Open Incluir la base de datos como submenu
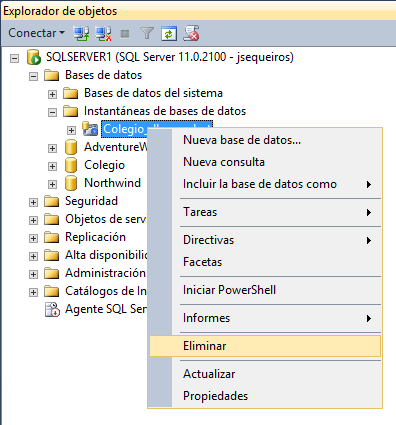 tap(265, 184)
